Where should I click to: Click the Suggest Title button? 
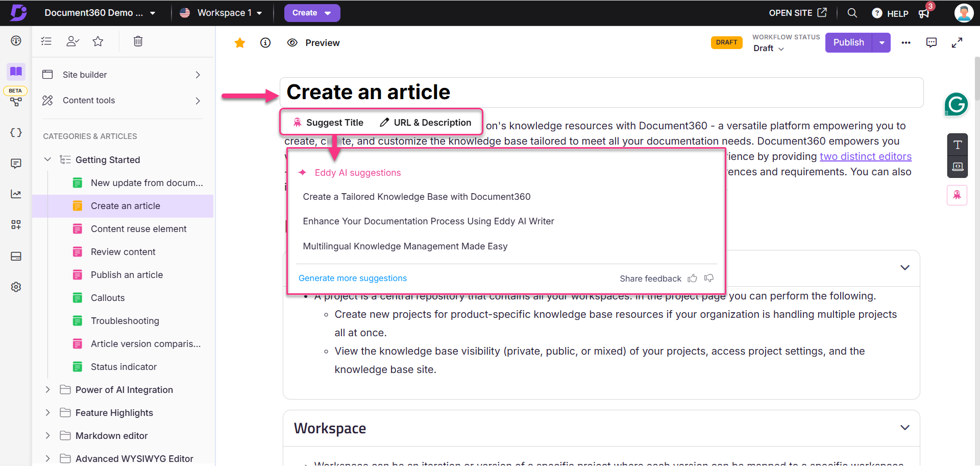click(328, 123)
